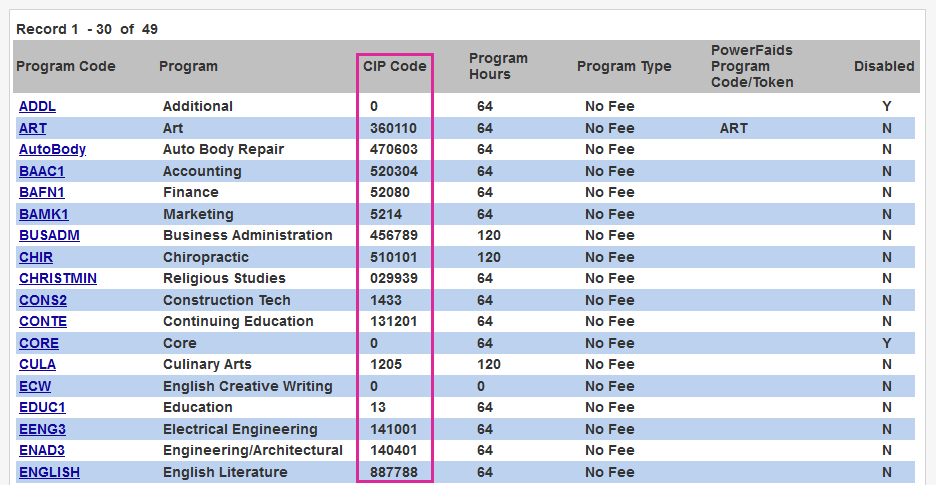Open the ECW program code link
The image size is (936, 485).
click(x=35, y=386)
